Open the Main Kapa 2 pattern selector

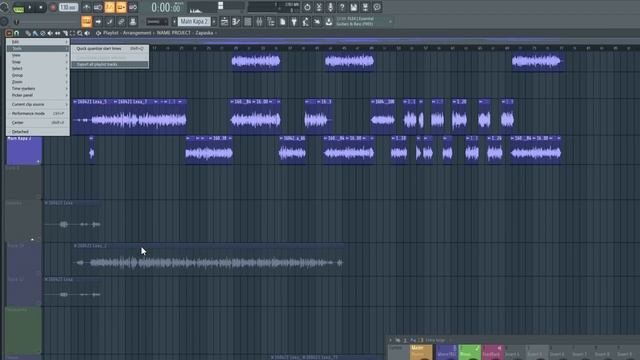point(194,22)
